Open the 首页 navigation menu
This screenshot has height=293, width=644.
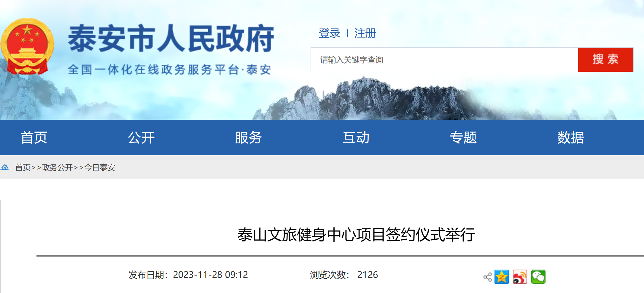pos(34,137)
